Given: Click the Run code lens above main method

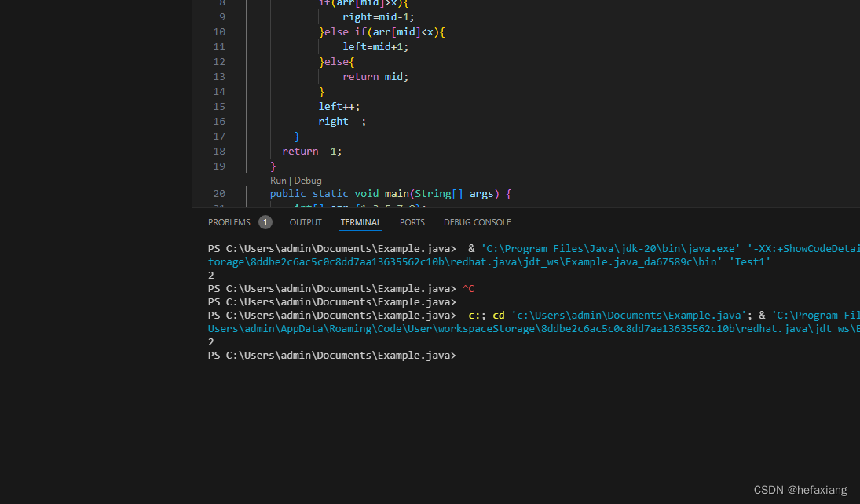Looking at the screenshot, I should [x=278, y=180].
